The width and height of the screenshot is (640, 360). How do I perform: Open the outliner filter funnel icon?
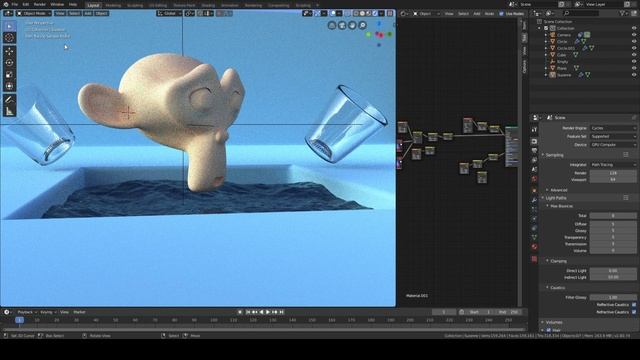coord(622,13)
